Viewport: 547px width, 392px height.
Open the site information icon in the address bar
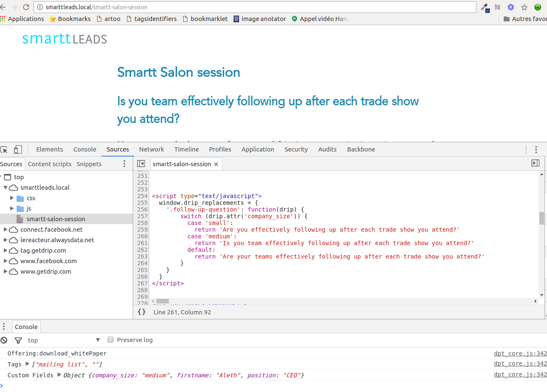pos(40,7)
